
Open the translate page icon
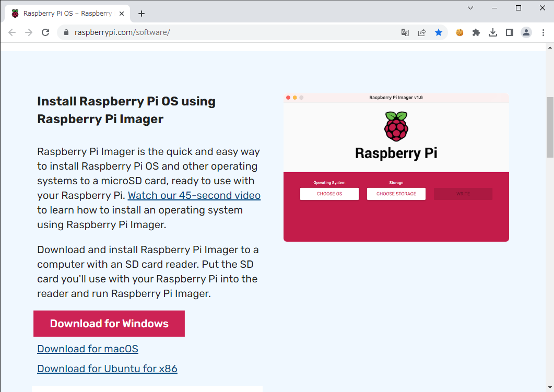pyautogui.click(x=405, y=32)
